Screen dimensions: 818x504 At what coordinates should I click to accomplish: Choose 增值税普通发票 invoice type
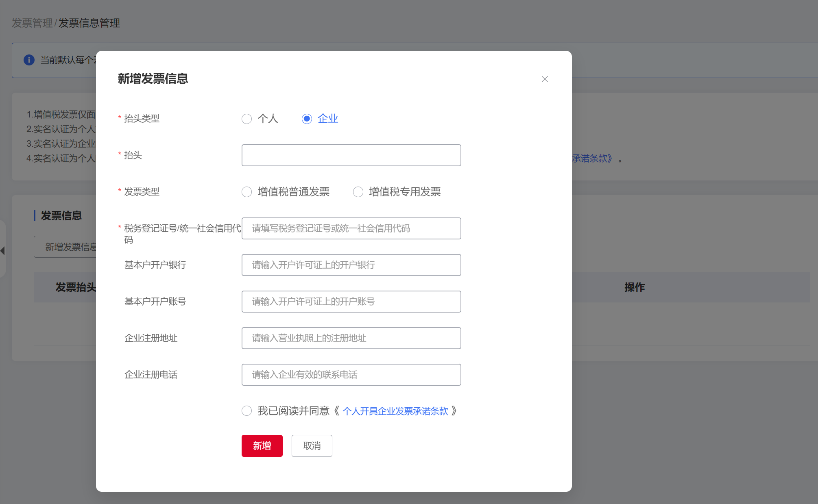(246, 192)
